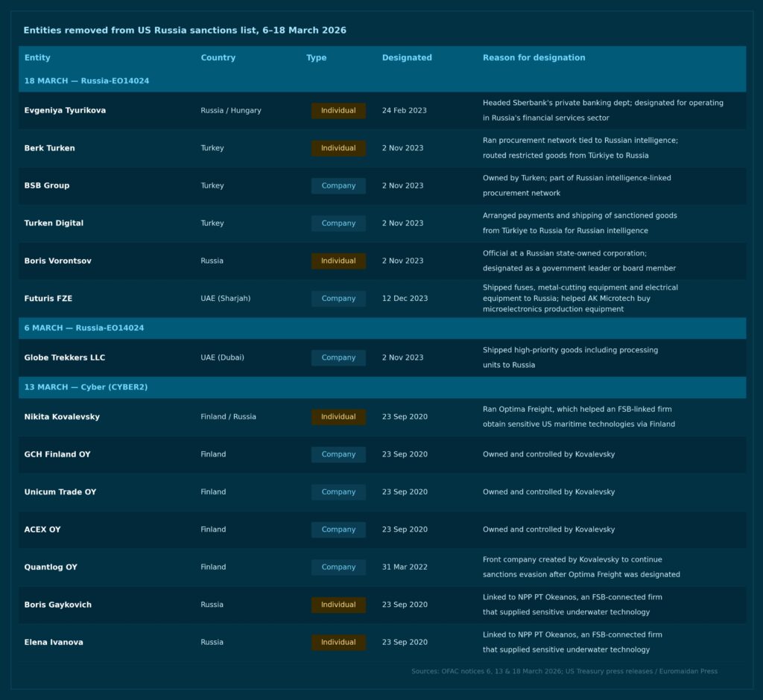This screenshot has height=700, width=763.
Task: Select the Company badge on Globe Trekkers LLC
Action: click(338, 357)
